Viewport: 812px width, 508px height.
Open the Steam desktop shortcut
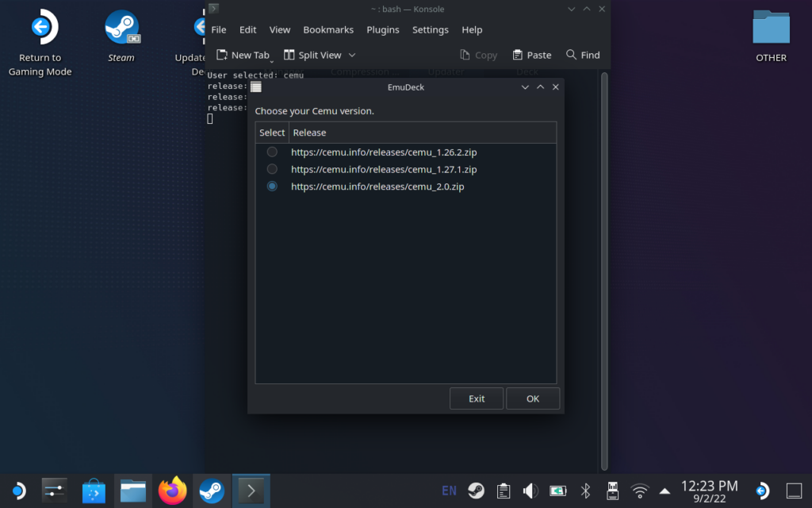click(121, 37)
